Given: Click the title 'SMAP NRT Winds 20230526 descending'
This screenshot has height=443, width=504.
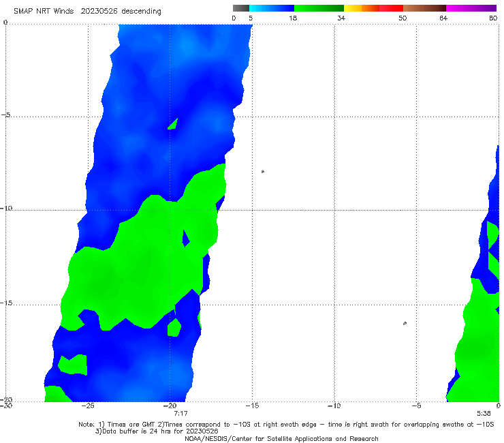Looking at the screenshot, I should click(87, 11).
